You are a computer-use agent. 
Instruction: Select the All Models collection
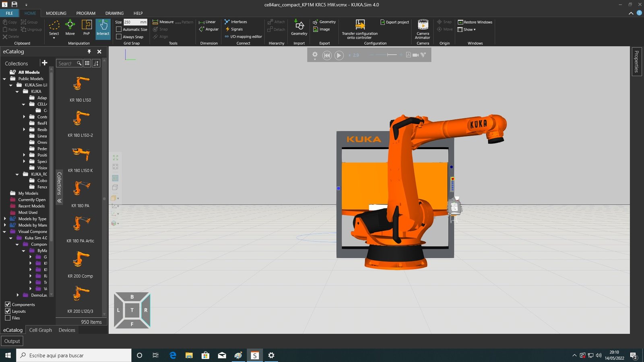pyautogui.click(x=29, y=72)
